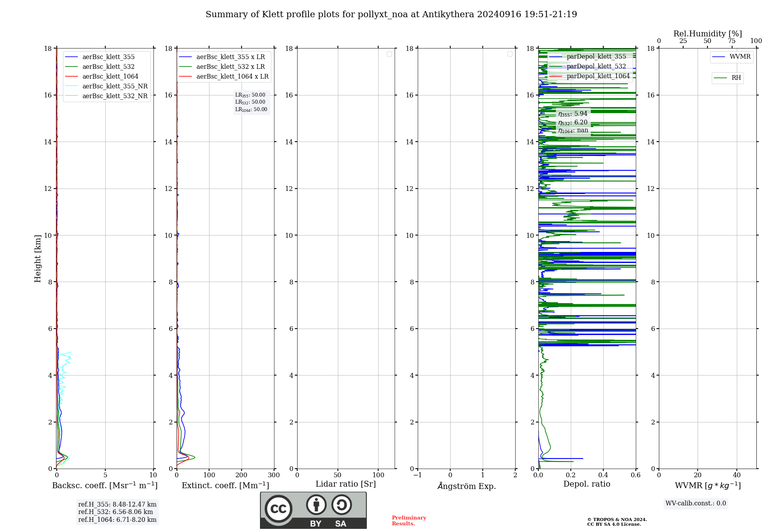The width and height of the screenshot is (783, 532).
Task: Click the empty legend box in Lidar ratio panel
Action: pyautogui.click(x=389, y=54)
